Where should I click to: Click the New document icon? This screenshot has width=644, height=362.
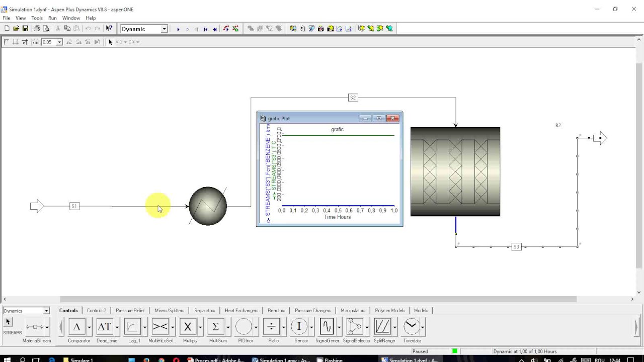7,29
